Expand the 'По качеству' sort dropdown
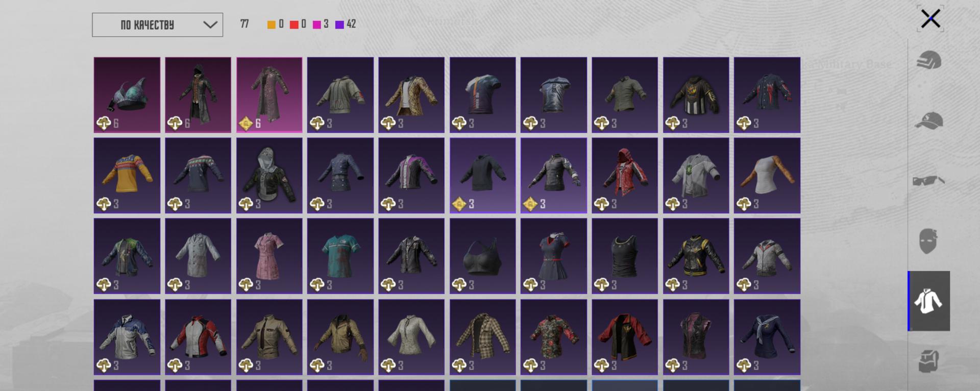980x391 pixels. (x=157, y=25)
